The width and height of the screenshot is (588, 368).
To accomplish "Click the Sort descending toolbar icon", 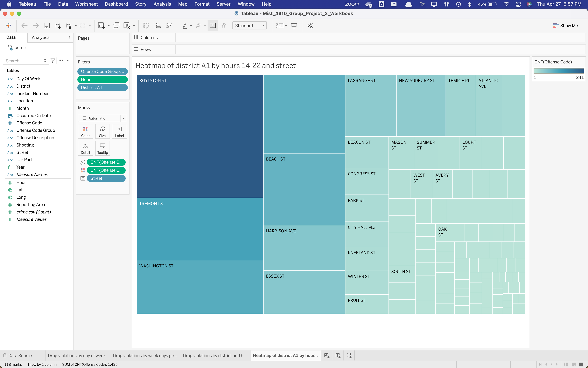I will [169, 26].
